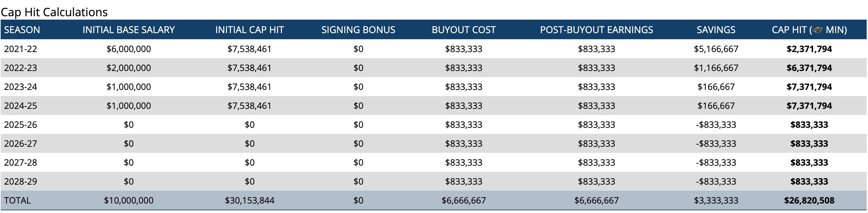Select the 2025-26 season row label
Image resolution: width=868 pixels, height=213 pixels.
[x=21, y=125]
